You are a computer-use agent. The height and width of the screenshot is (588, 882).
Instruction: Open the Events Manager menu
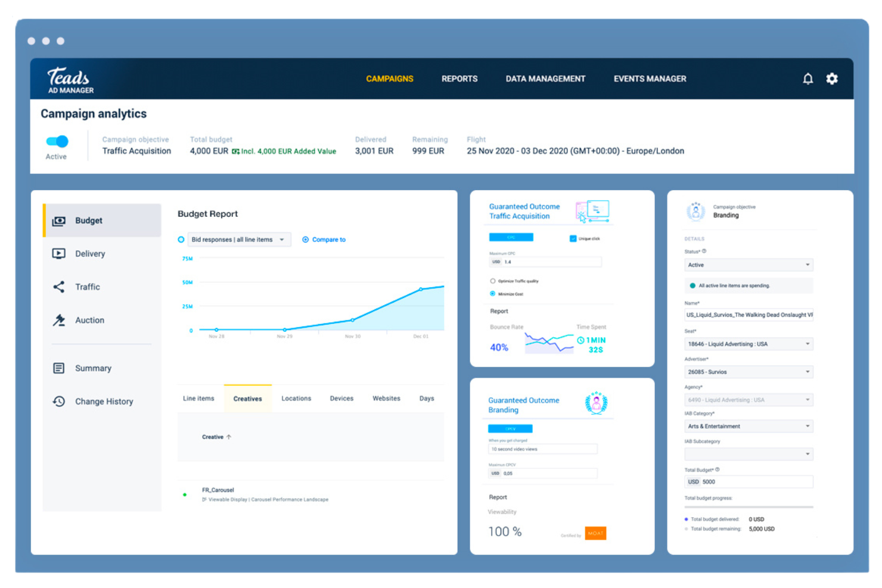[650, 79]
